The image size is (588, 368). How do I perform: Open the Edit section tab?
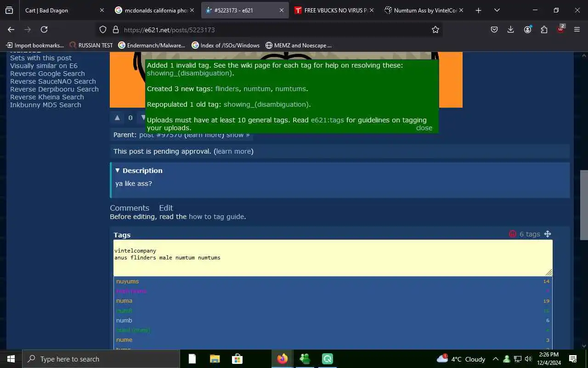[166, 208]
